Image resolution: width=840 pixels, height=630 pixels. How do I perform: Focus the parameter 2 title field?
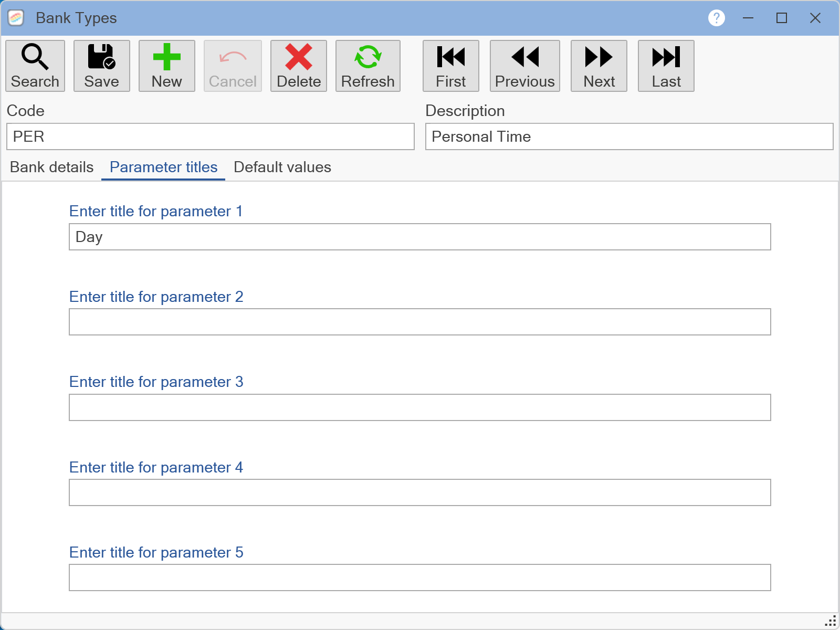(420, 322)
